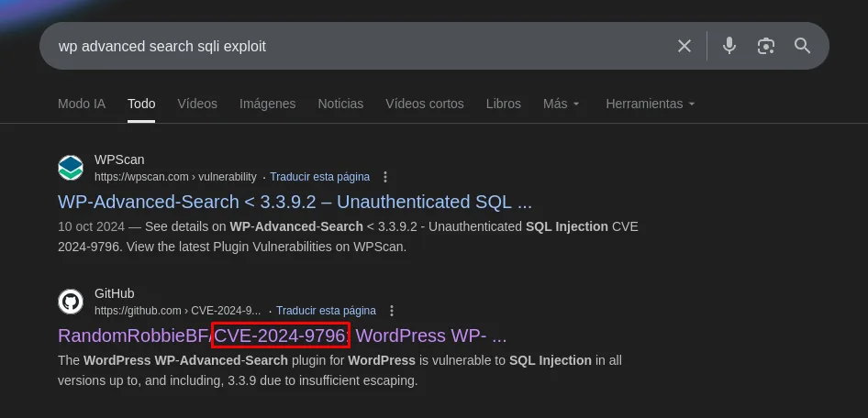Click the wpscan.com vulnerability URL breadcrumb

[x=175, y=177]
